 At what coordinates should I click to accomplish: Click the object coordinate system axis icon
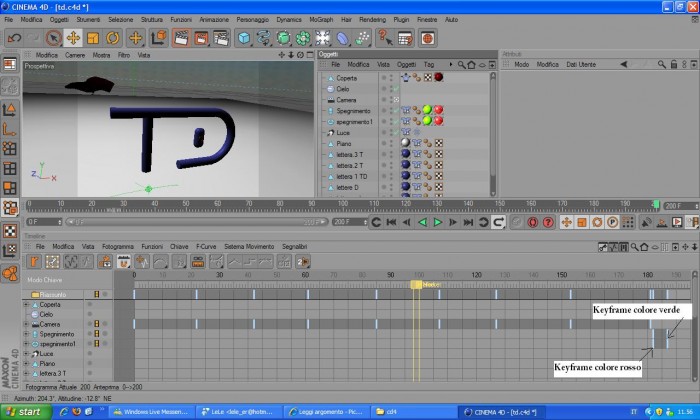(x=158, y=38)
